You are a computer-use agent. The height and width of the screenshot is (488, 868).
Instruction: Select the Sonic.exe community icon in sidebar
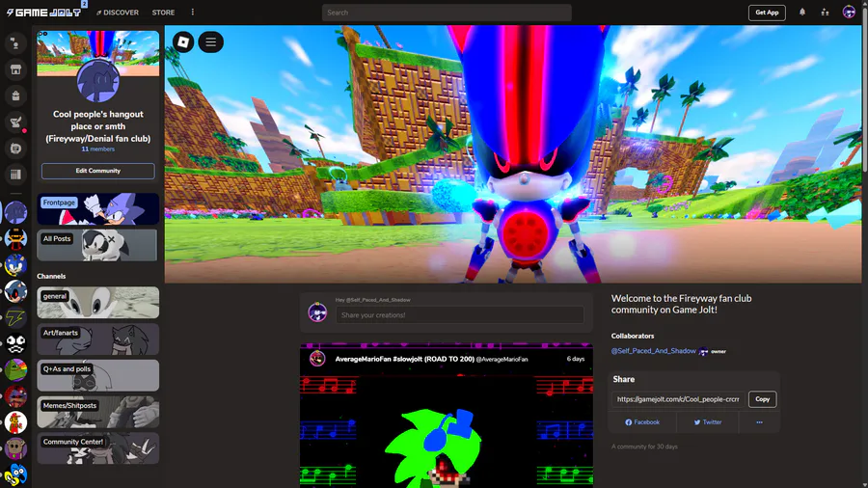(15, 291)
